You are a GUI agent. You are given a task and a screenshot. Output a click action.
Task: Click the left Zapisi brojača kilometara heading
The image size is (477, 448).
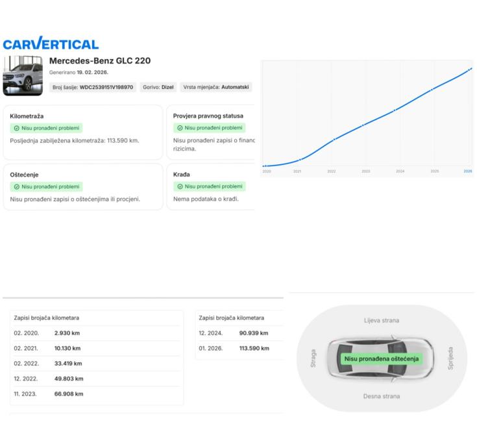pos(47,317)
